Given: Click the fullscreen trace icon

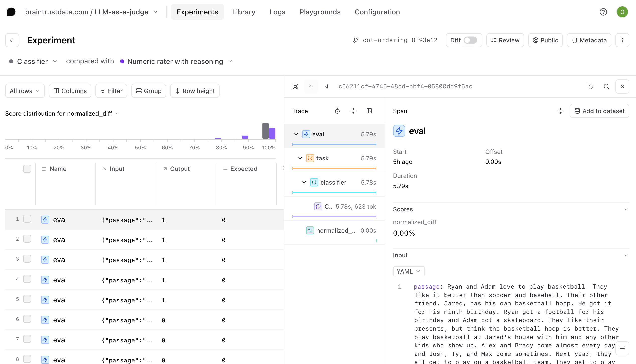Looking at the screenshot, I should coord(295,86).
